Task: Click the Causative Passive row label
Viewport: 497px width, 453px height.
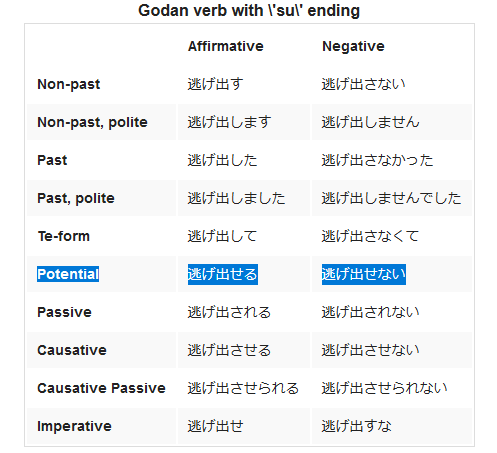Action: coord(101,388)
